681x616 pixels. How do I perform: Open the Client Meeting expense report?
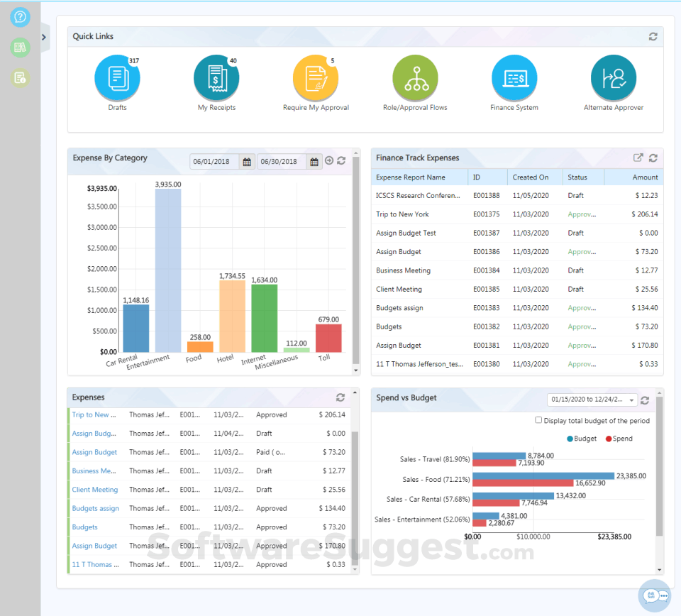pyautogui.click(x=94, y=489)
